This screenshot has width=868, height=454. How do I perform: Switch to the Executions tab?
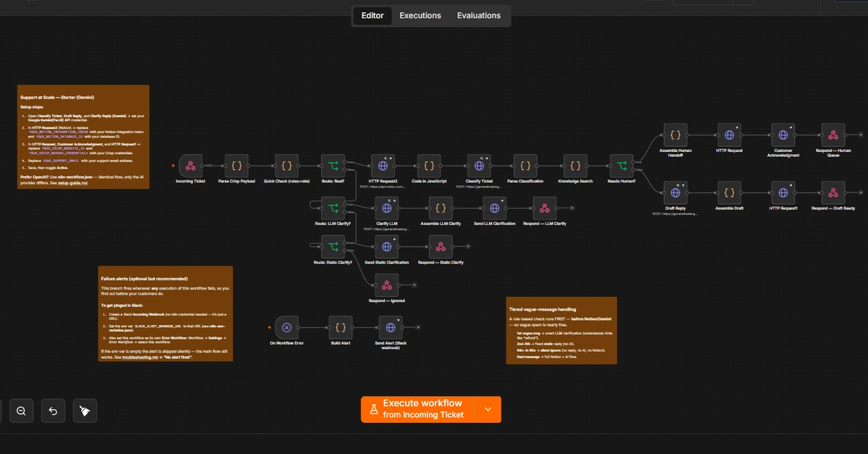tap(420, 15)
